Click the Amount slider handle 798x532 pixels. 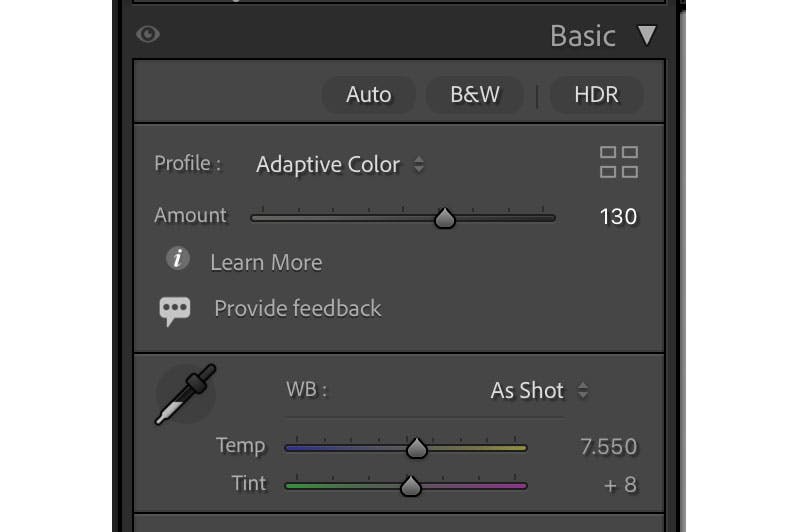(445, 218)
